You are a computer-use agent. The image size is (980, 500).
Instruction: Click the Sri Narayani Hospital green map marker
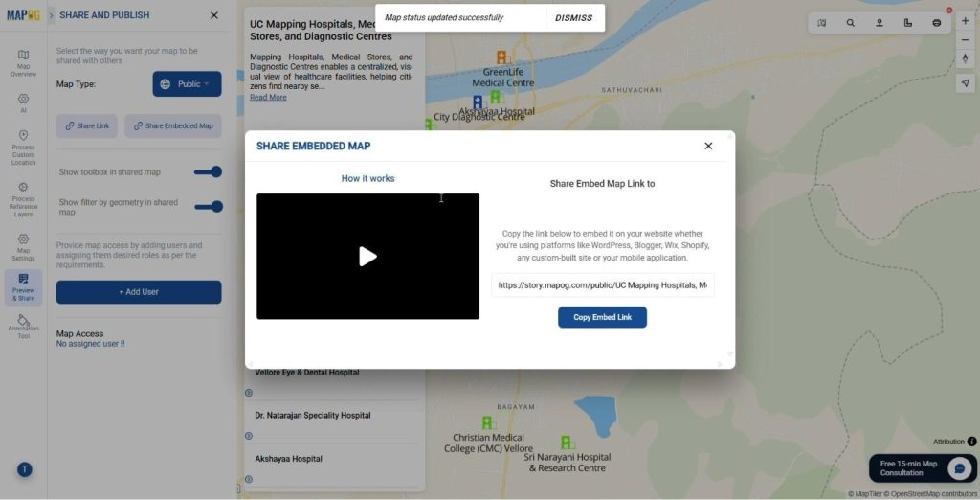coord(567,443)
